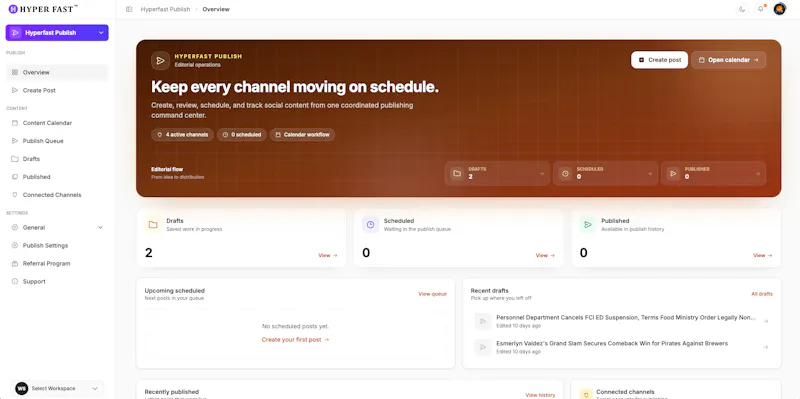Click the Published card paper plane icon
This screenshot has width=800, height=399.
pyautogui.click(x=588, y=225)
